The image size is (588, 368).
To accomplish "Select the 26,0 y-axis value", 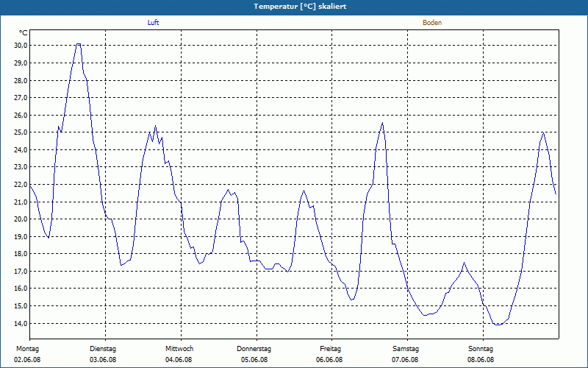I will tap(21, 115).
